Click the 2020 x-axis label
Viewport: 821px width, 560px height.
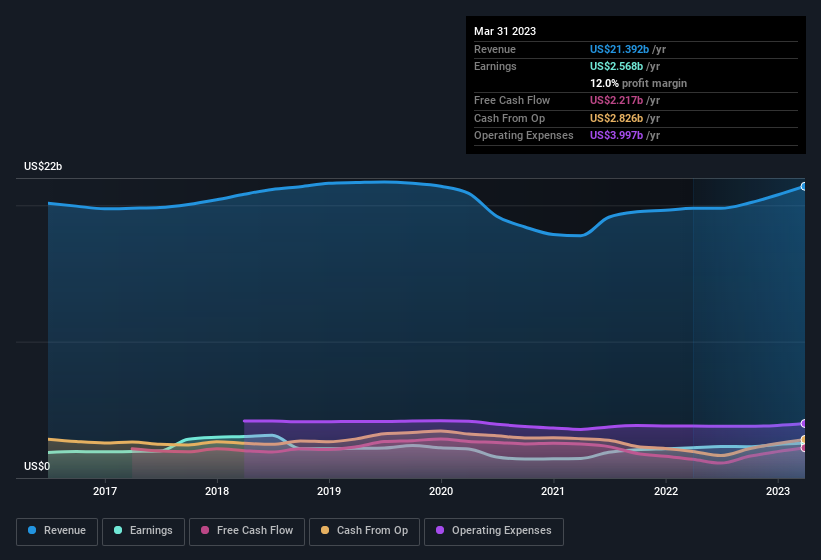[x=441, y=491]
